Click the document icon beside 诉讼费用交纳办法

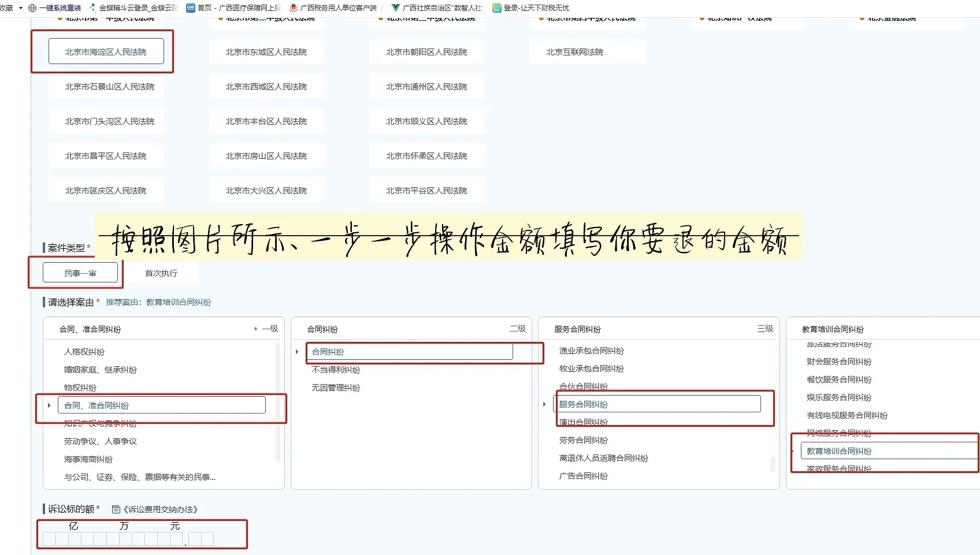(116, 509)
